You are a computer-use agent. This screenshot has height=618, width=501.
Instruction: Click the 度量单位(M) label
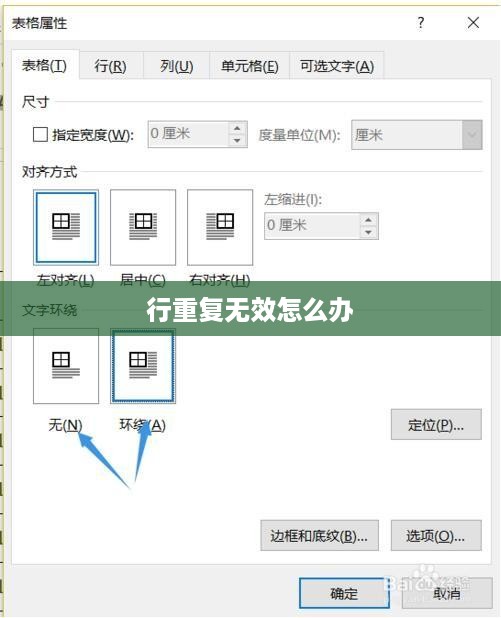coord(299,135)
